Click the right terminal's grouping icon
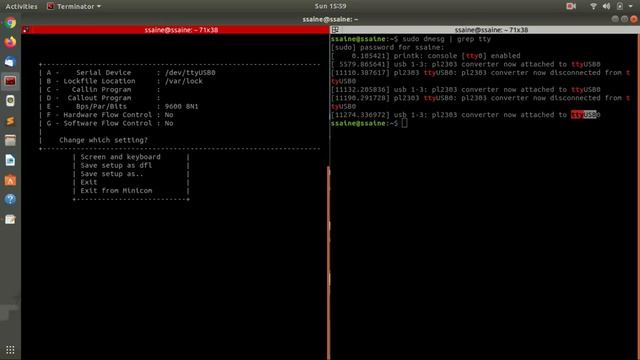This screenshot has height=360, width=640. point(335,30)
